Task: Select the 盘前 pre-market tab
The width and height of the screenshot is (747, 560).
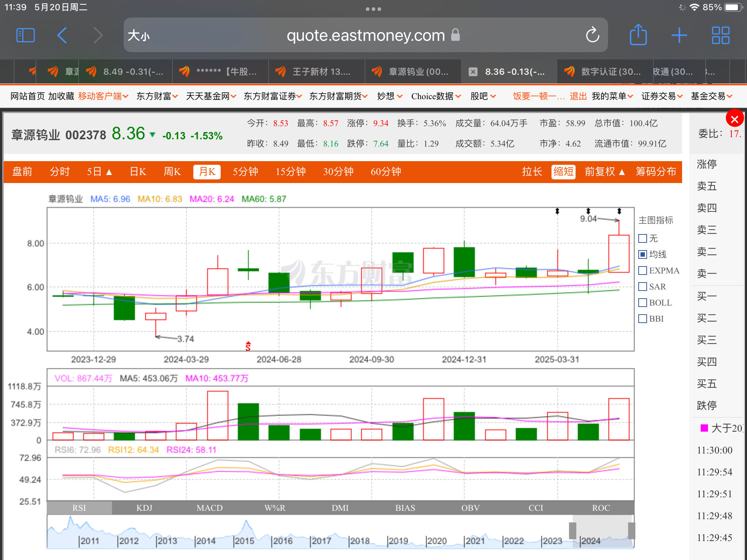Action: (x=22, y=172)
